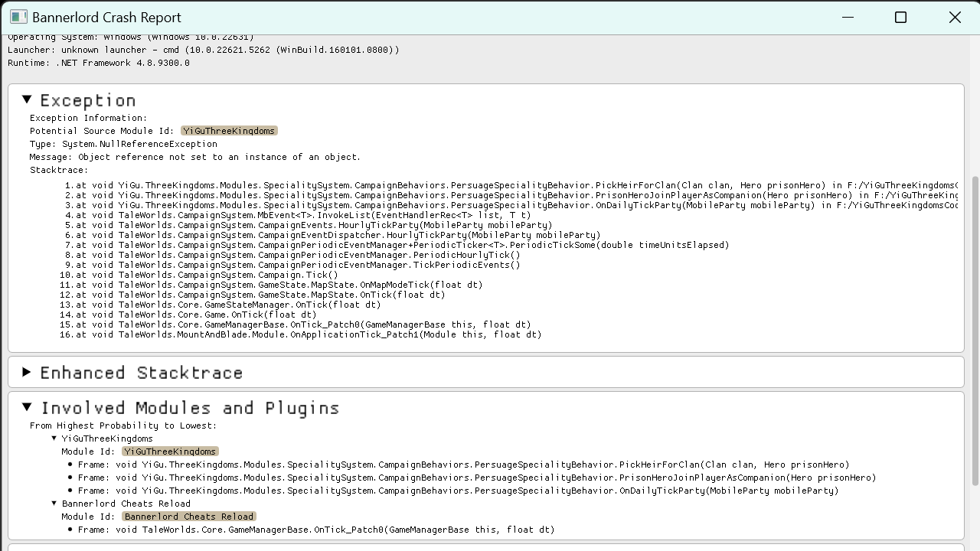Expand the Enhanced Stacktrace section
Screen dimensions: 980x551
[27, 372]
